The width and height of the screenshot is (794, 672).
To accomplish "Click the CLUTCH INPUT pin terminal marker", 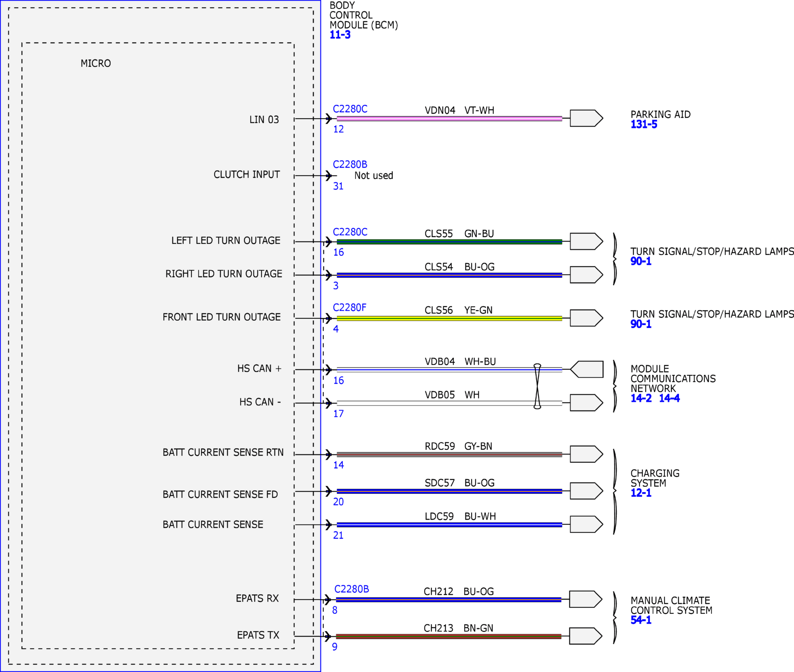I will [328, 175].
